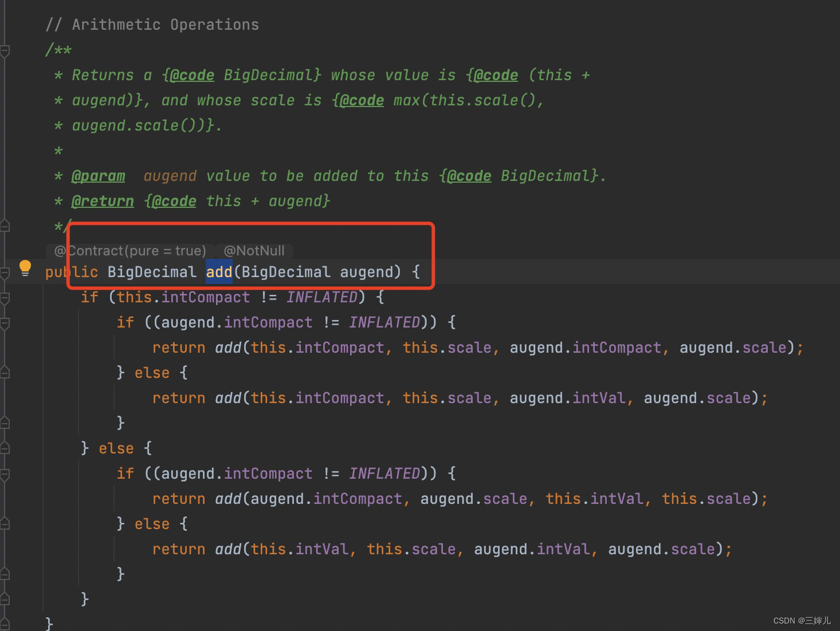The image size is (840, 631).
Task: Click "INFLATED" in the "if (this.intCompact" line
Action: pos(322,297)
